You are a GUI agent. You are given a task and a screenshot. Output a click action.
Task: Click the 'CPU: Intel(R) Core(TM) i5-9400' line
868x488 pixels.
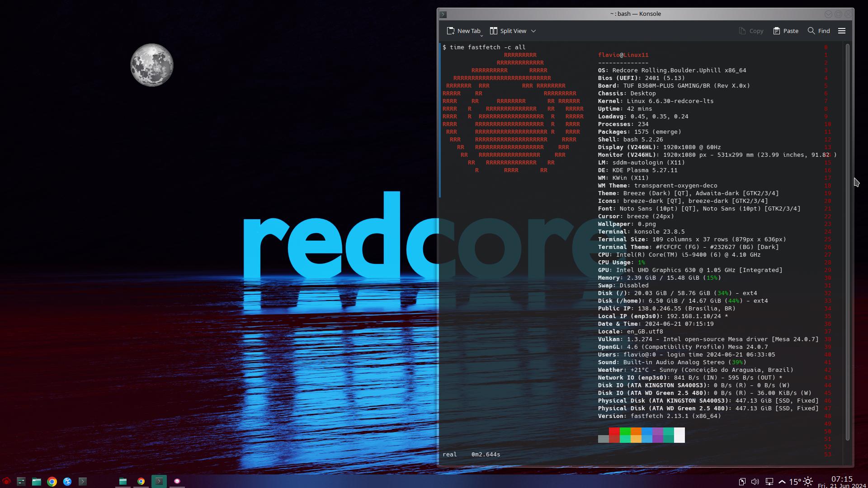[679, 254]
